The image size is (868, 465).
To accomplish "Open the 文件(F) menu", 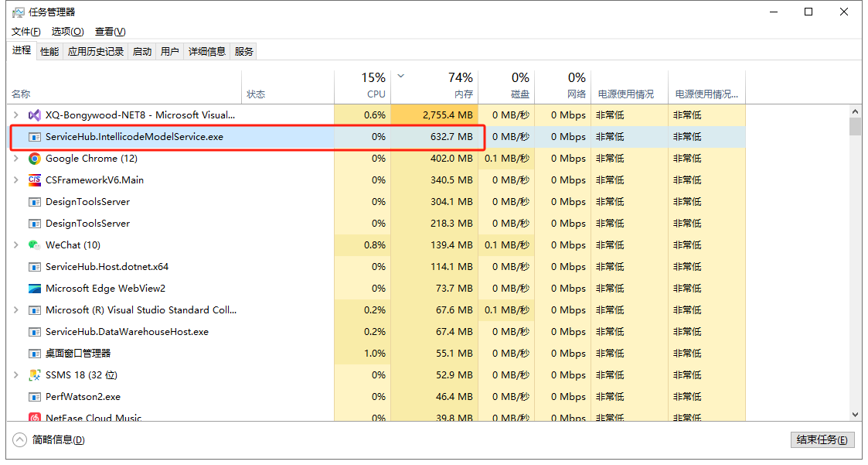I will (x=26, y=32).
